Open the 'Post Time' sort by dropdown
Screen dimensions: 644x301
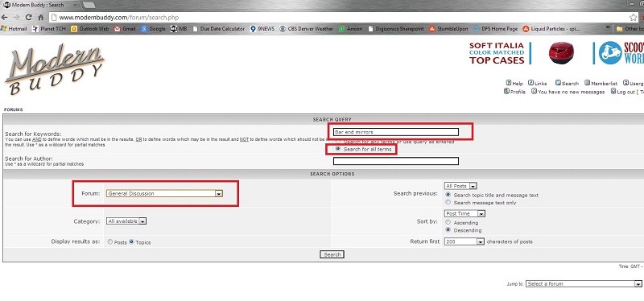464,213
